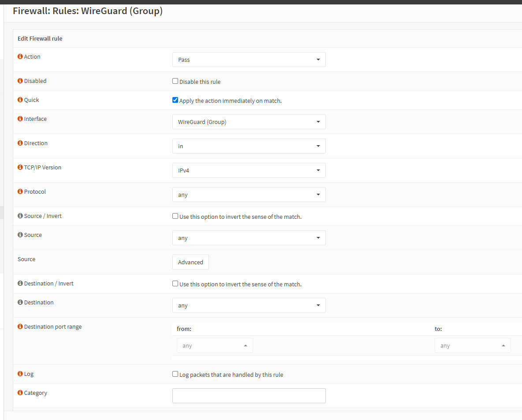Click the info icon next to Direction
522x420 pixels.
[20, 143]
